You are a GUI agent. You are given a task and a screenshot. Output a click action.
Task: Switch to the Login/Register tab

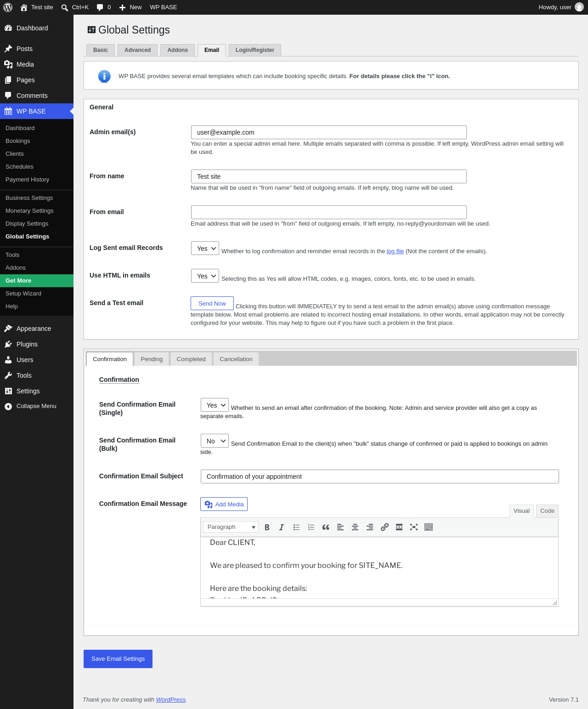pos(255,50)
